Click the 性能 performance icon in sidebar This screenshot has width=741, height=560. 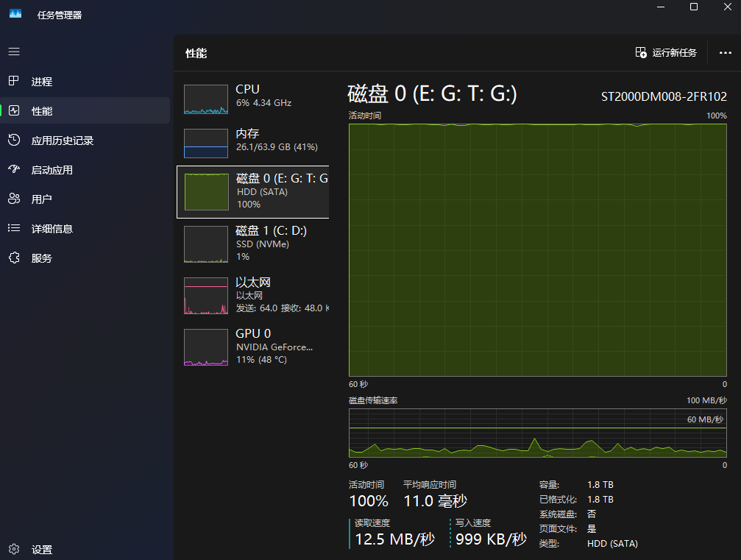14,110
